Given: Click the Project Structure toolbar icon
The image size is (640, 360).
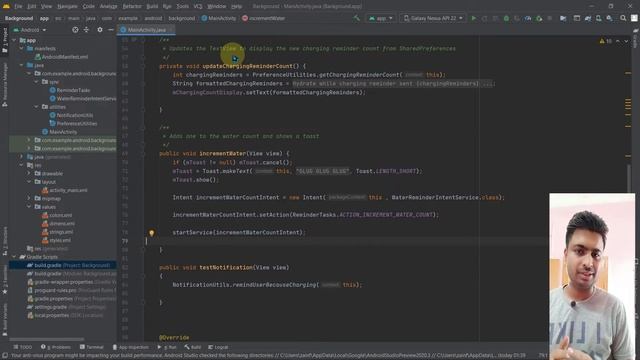Looking at the screenshot, I should click(x=563, y=18).
